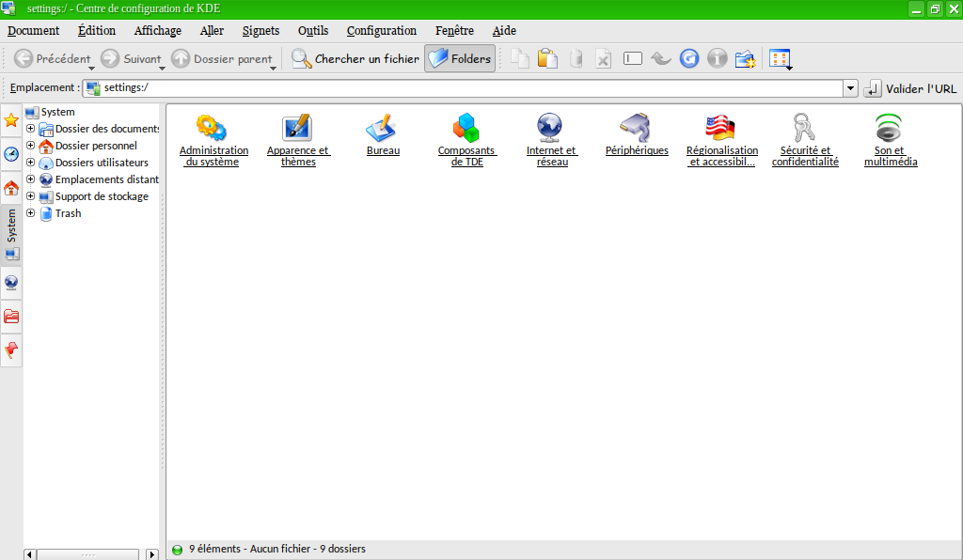
Task: Open the Aller menu
Action: (x=212, y=31)
